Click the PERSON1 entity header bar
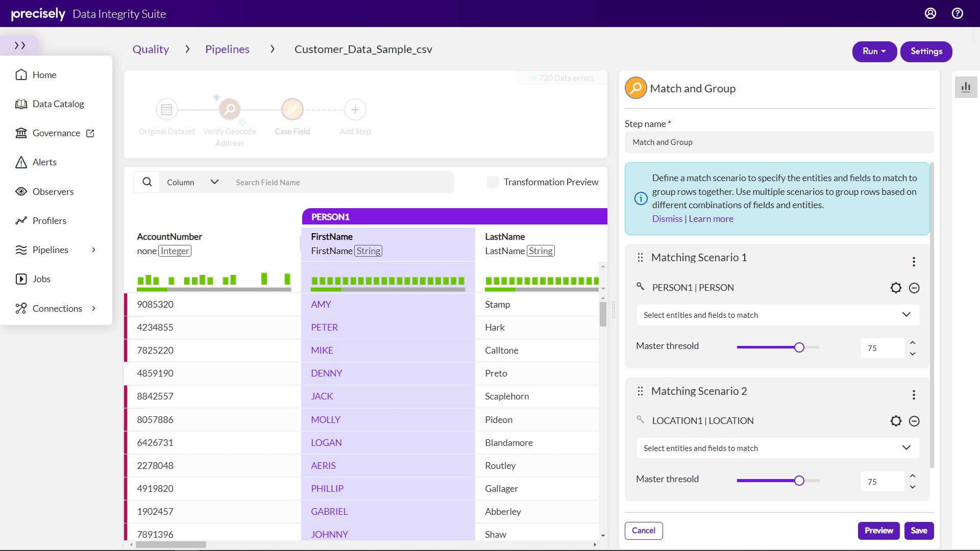This screenshot has height=551, width=980. (x=454, y=217)
